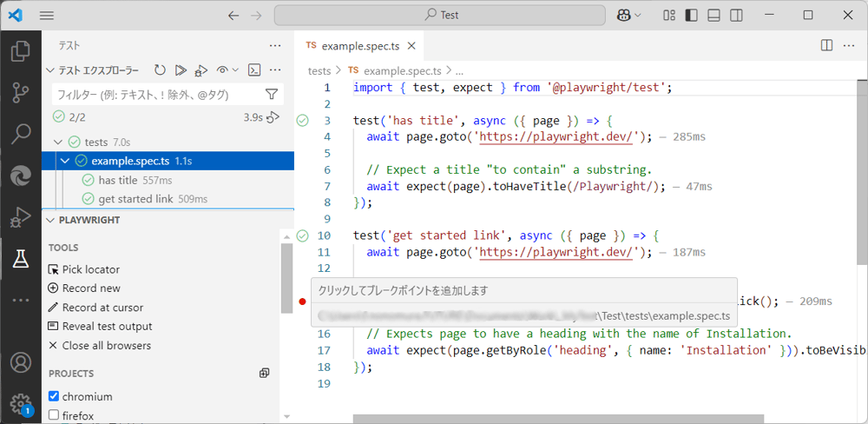Open Microsoft Edge Tools activity icon
This screenshot has height=424, width=868.
[21, 176]
